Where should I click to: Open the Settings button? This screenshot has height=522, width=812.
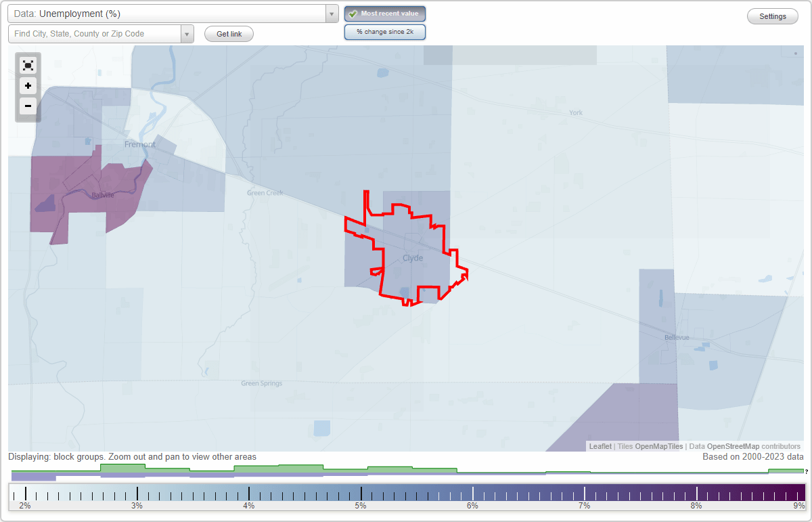coord(773,17)
